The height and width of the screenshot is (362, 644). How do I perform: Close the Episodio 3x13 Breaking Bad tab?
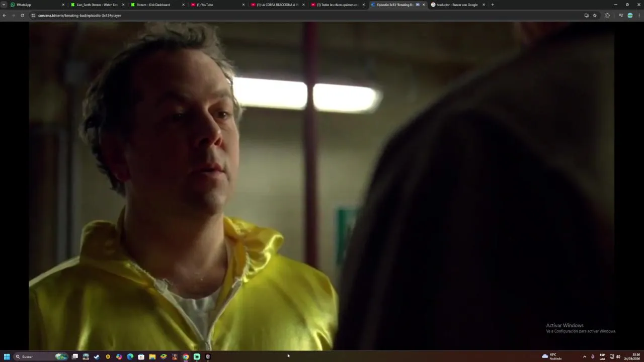[x=424, y=5]
